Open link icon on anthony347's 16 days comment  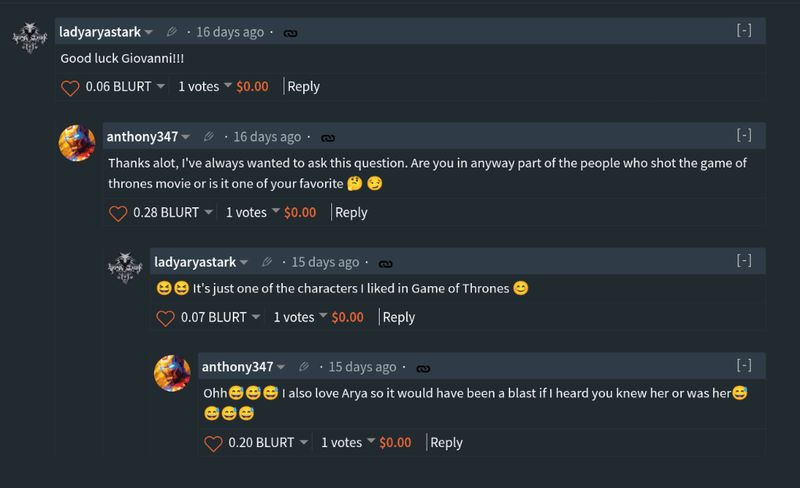click(328, 138)
